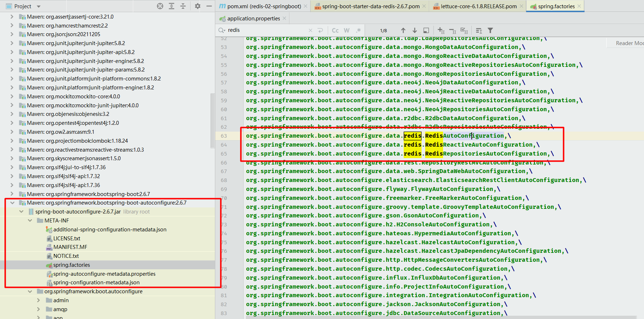Open Project panel settings gear
The height and width of the screenshot is (319, 644).
198,6
